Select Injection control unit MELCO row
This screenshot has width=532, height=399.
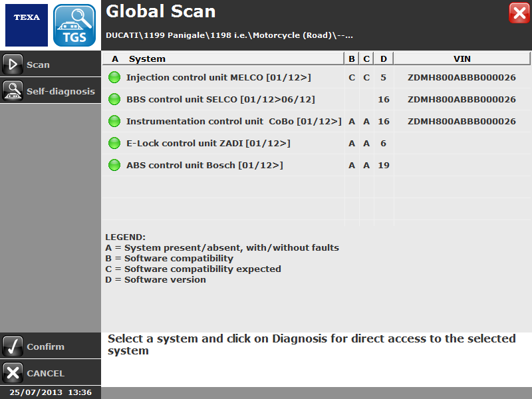[317, 77]
